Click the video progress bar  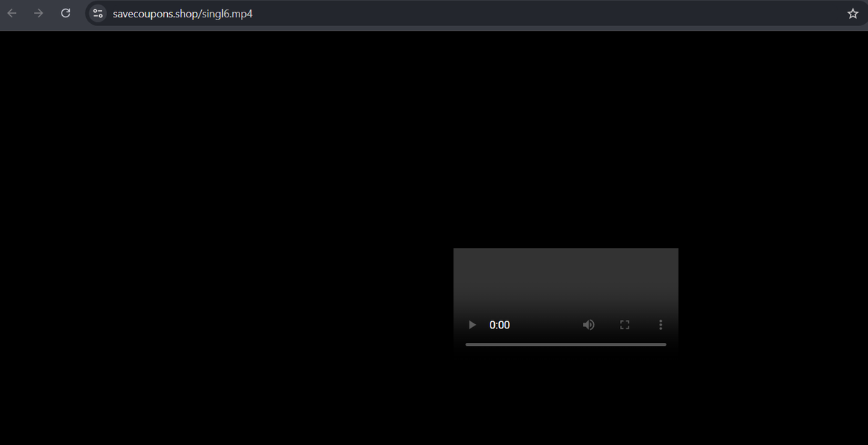566,344
